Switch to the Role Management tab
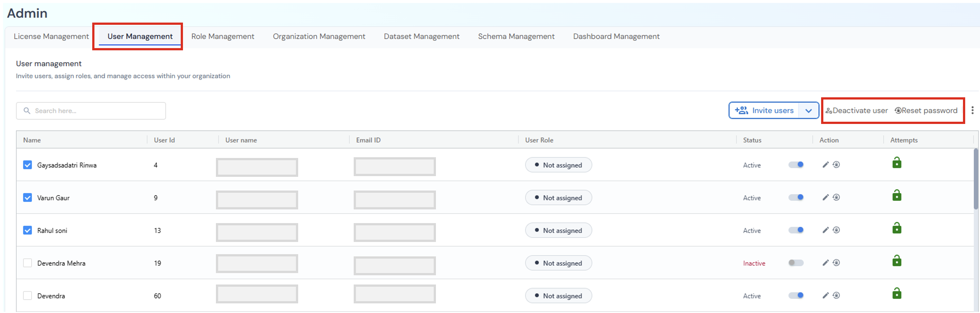The image size is (980, 313). (x=223, y=37)
